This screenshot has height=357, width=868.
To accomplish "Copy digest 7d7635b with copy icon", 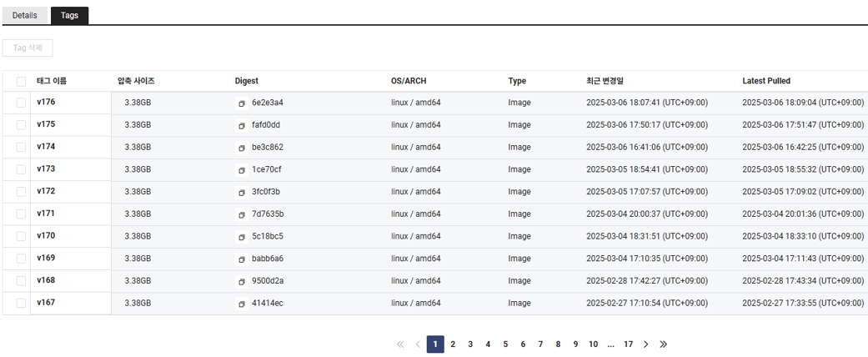I will (241, 214).
